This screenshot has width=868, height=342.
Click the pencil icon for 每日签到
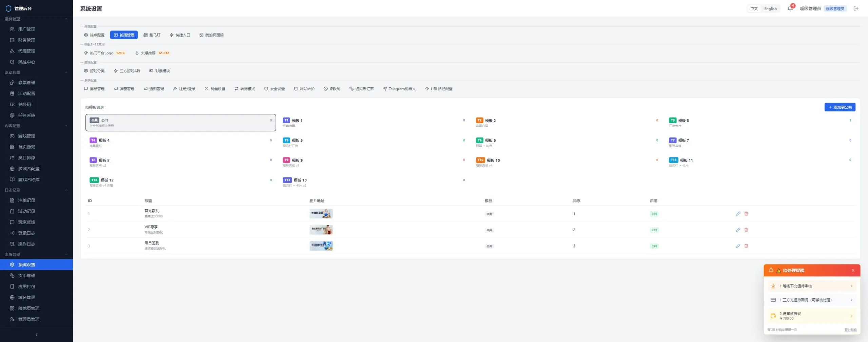(x=738, y=246)
